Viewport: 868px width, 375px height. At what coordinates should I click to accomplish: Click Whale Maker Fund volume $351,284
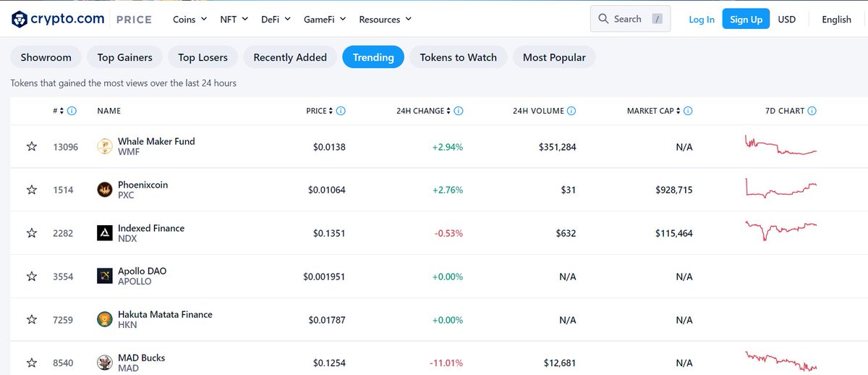[558, 147]
